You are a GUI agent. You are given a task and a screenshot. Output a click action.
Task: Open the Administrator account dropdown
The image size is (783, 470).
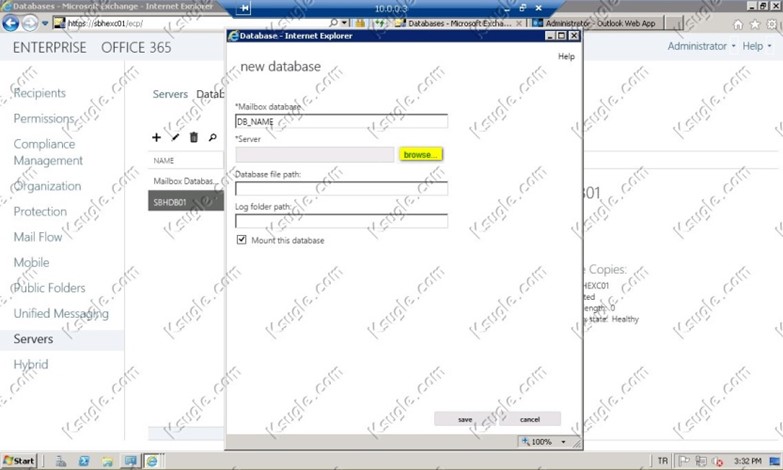coord(701,46)
